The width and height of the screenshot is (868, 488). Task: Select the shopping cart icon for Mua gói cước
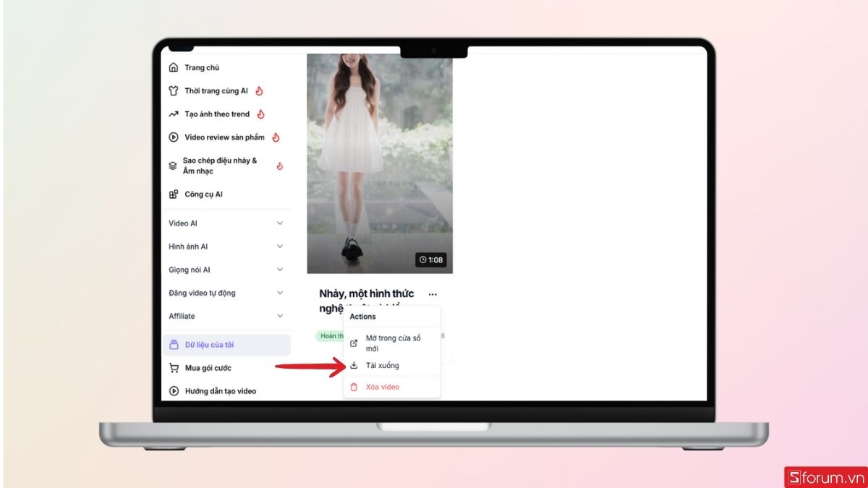coord(174,367)
